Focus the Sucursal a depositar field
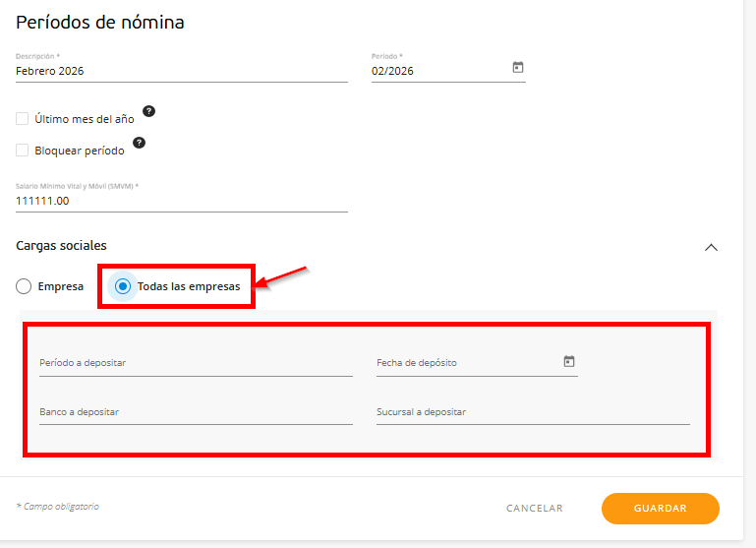The image size is (756, 548). click(x=533, y=413)
